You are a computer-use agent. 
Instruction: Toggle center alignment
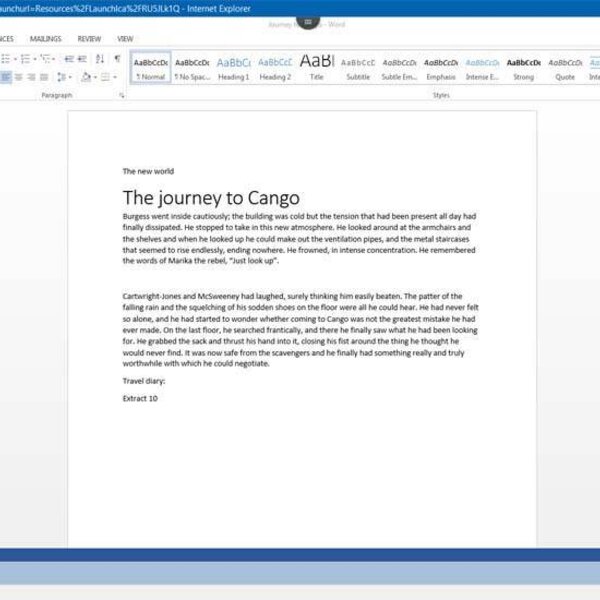[x=18, y=77]
